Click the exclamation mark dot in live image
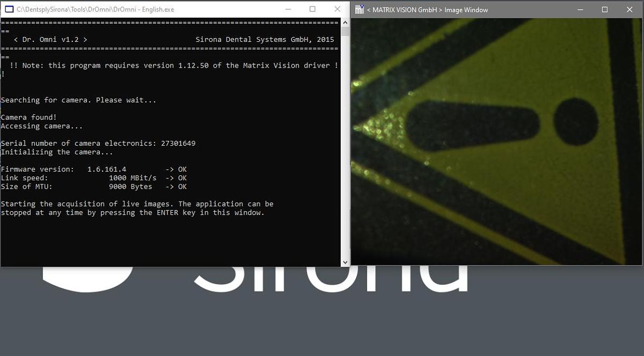Image resolution: width=644 pixels, height=356 pixels. point(575,122)
